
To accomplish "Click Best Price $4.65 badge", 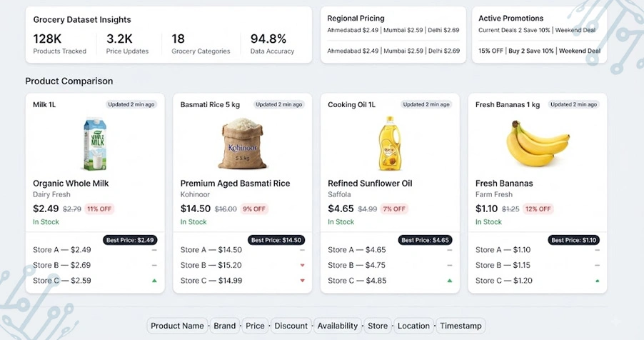I will tap(425, 240).
